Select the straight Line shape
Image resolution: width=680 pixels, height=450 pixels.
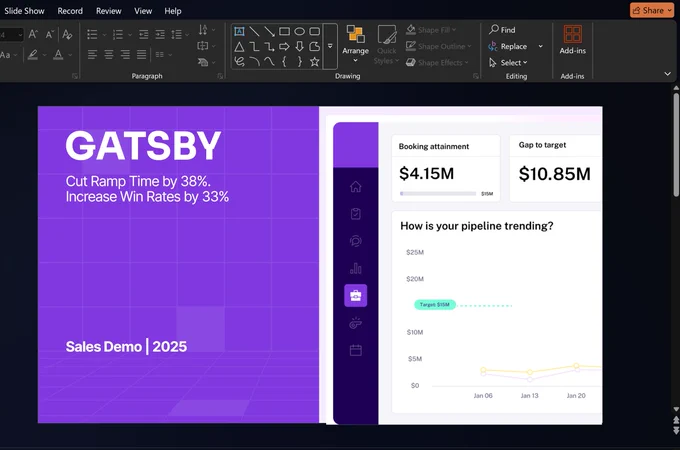pos(255,31)
